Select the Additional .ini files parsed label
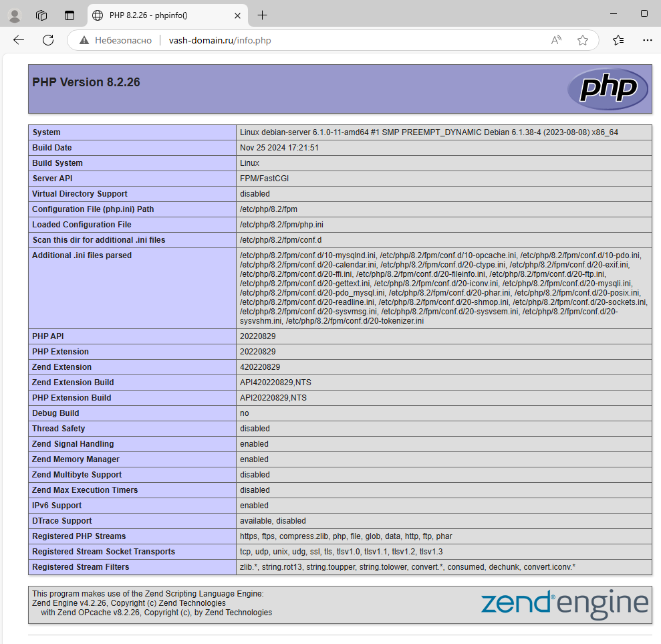This screenshot has width=661, height=644. pos(82,255)
